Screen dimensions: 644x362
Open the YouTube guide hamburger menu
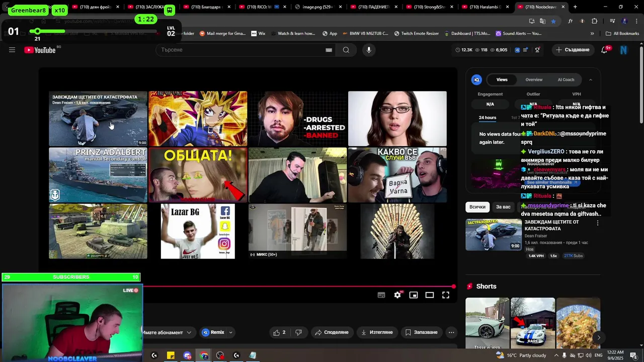(x=12, y=50)
